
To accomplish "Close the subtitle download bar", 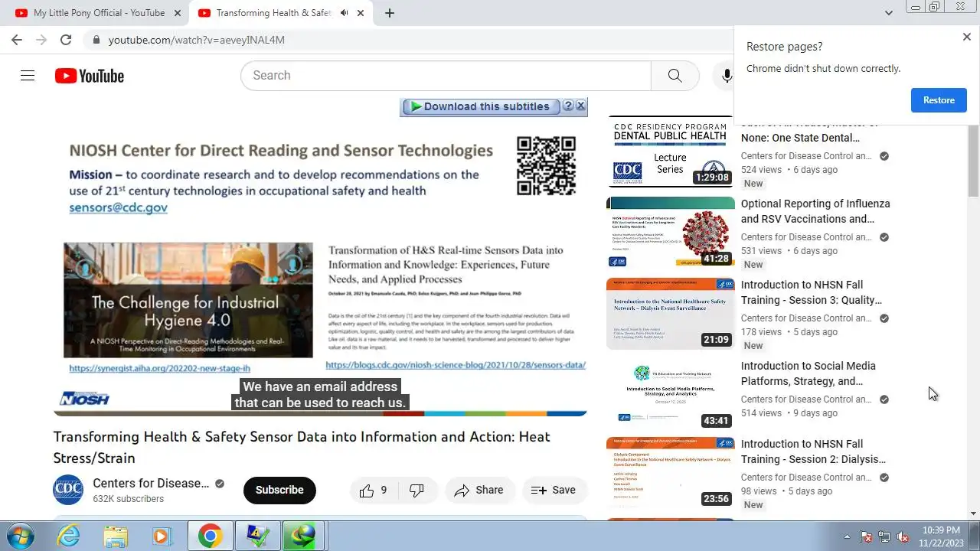I will click(580, 106).
